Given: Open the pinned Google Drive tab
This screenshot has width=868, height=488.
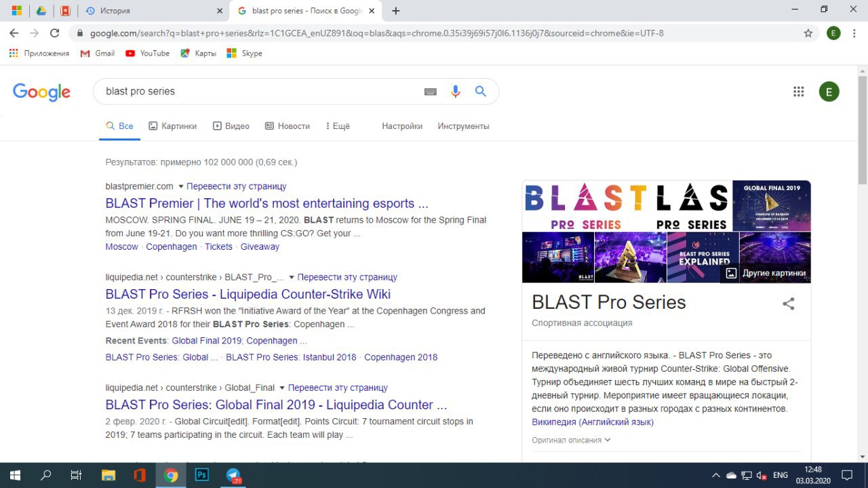Looking at the screenshot, I should pyautogui.click(x=41, y=11).
